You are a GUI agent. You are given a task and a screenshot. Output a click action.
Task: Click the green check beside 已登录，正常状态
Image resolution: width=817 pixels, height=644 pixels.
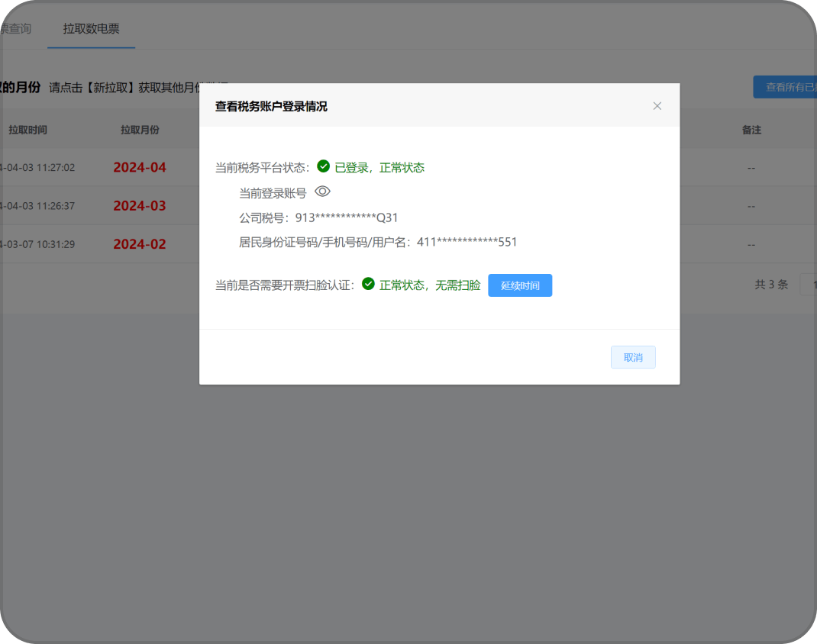pyautogui.click(x=324, y=166)
